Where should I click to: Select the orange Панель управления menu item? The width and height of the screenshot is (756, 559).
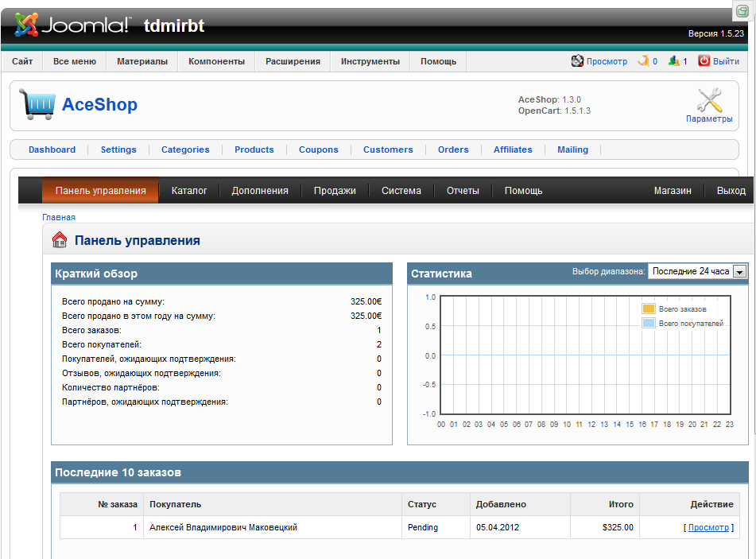coord(100,191)
